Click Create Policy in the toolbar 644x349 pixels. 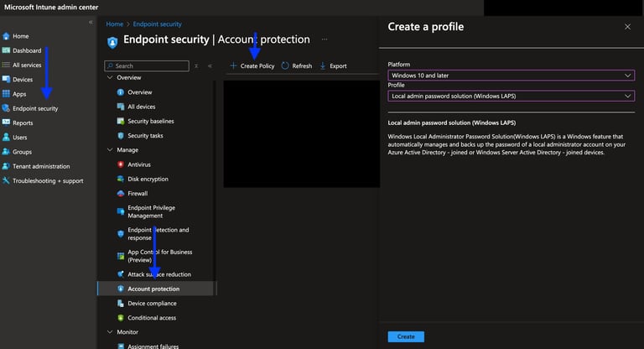(x=252, y=65)
